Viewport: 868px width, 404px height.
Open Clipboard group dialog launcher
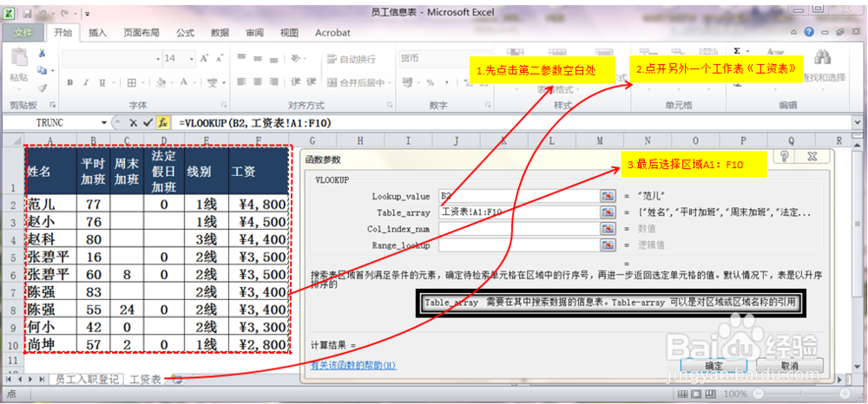pyautogui.click(x=53, y=104)
